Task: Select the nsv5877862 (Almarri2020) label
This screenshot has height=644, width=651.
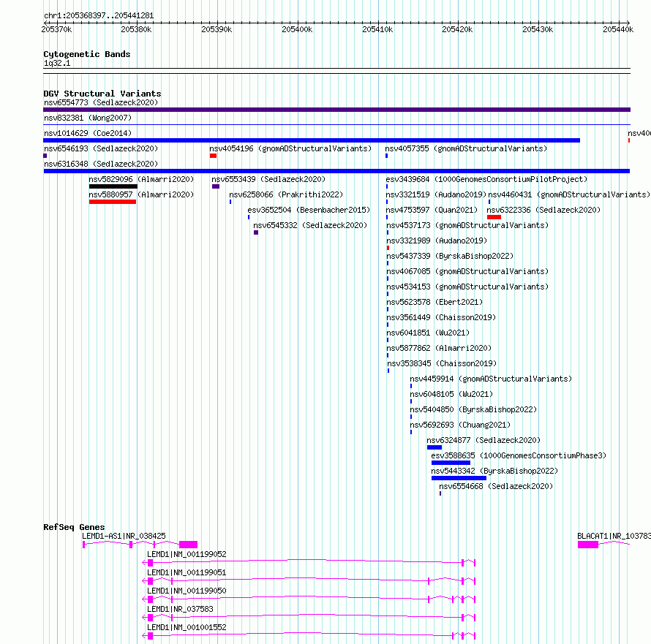Action: [439, 348]
